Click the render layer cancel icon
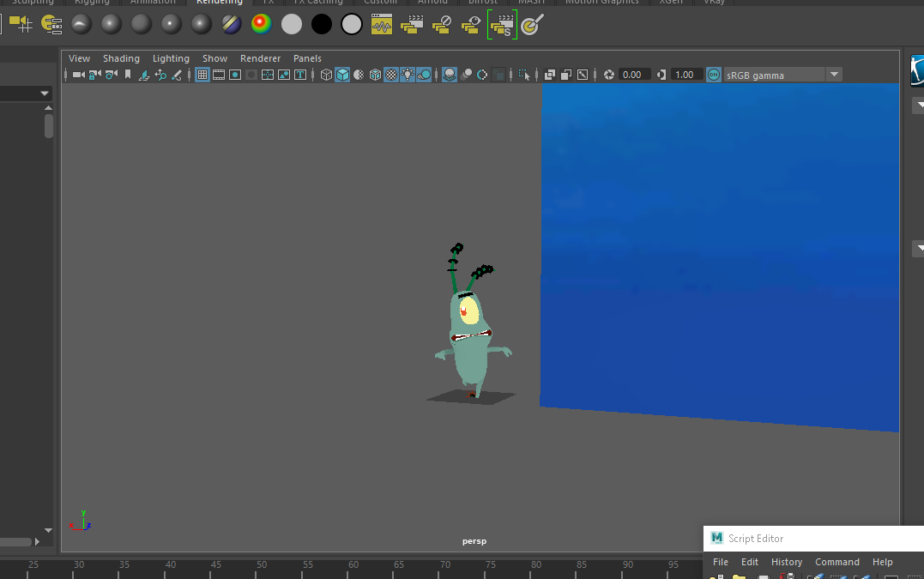Image resolution: width=924 pixels, height=579 pixels. pos(442,24)
